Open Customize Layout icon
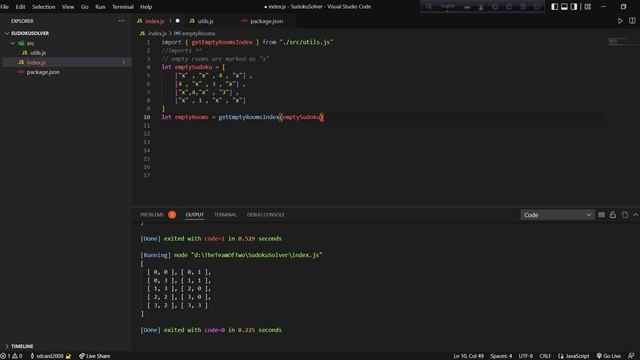Image resolution: width=640 pixels, height=360 pixels. (588, 7)
